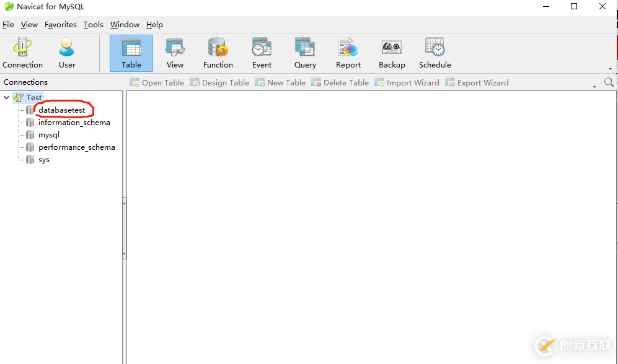The width and height of the screenshot is (618, 364).
Task: Launch the Import Wizard
Action: [x=407, y=82]
